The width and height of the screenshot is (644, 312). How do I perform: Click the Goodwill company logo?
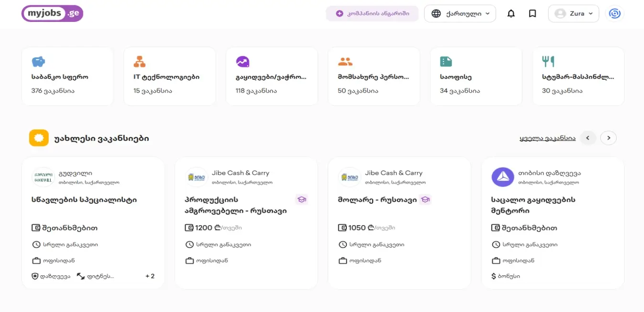pyautogui.click(x=43, y=177)
